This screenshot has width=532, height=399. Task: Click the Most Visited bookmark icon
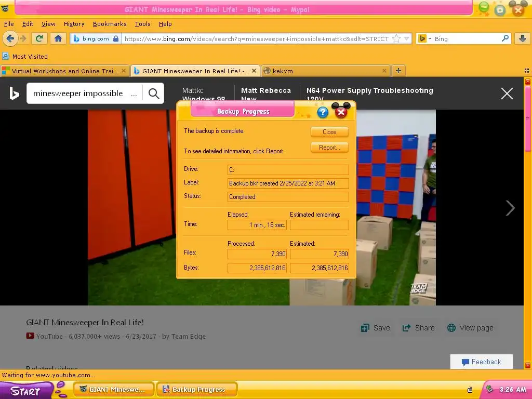pos(5,56)
